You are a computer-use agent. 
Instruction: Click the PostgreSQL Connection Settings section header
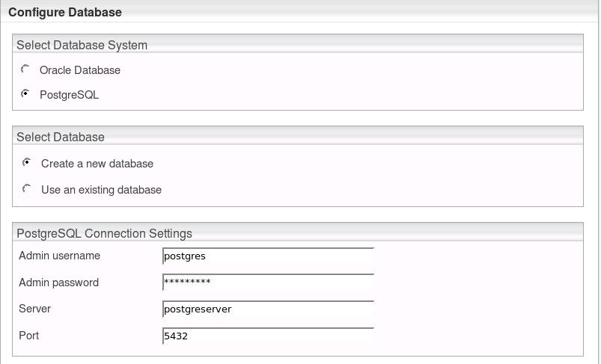point(105,233)
